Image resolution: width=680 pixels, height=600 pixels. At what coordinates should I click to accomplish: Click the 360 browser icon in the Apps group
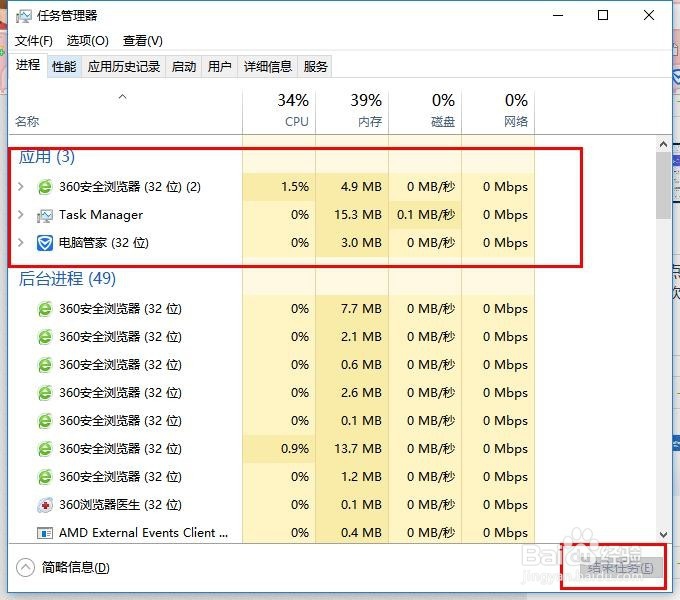coord(45,187)
